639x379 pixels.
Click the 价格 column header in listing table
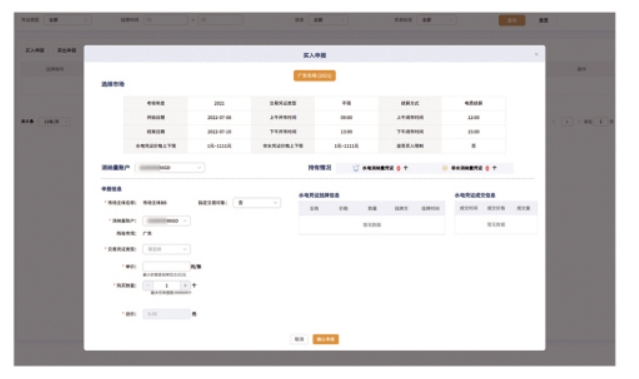[343, 208]
